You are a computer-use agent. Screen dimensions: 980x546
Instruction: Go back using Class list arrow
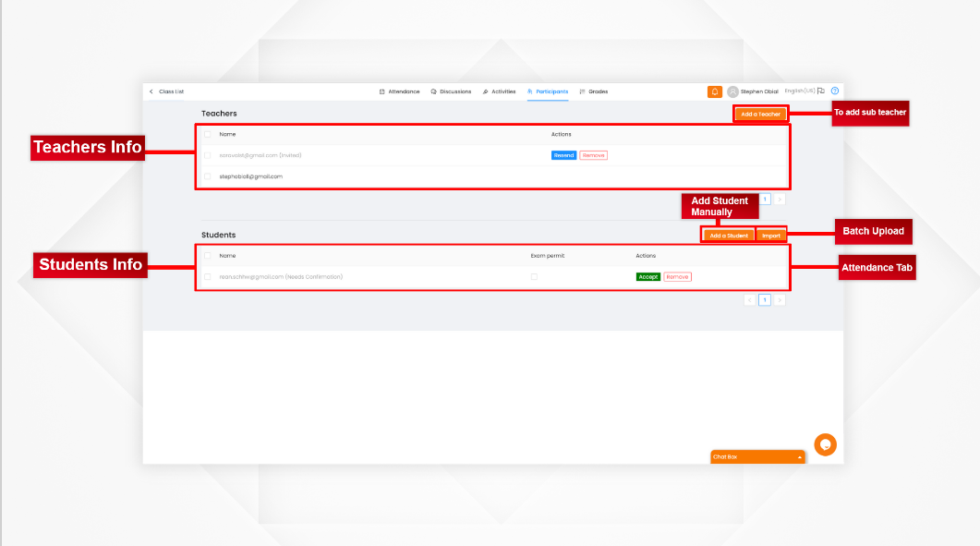point(151,91)
